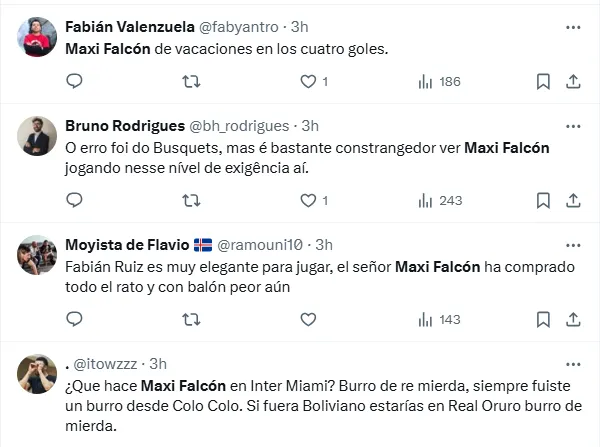The height and width of the screenshot is (447, 600).
Task: Open the @ramouni10 handle link
Action: pyautogui.click(x=260, y=245)
